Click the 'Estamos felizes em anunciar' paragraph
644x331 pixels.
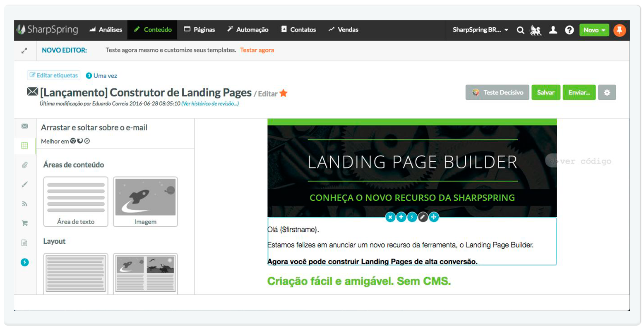click(400, 245)
